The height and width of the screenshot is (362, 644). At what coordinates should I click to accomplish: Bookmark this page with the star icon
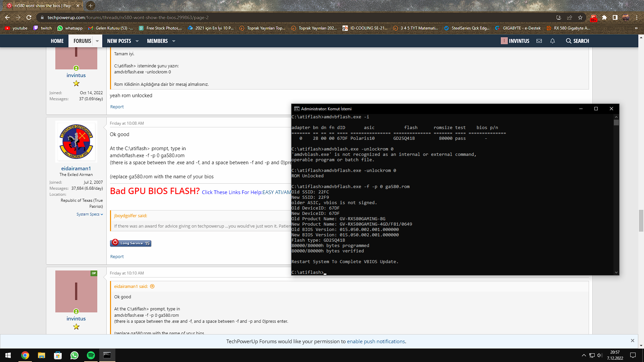[x=580, y=17]
